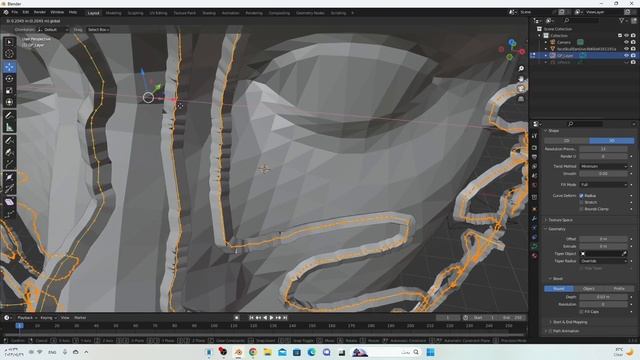Open the Windows Start menu
The width and height of the screenshot is (640, 360).
pyautogui.click(x=430, y=352)
